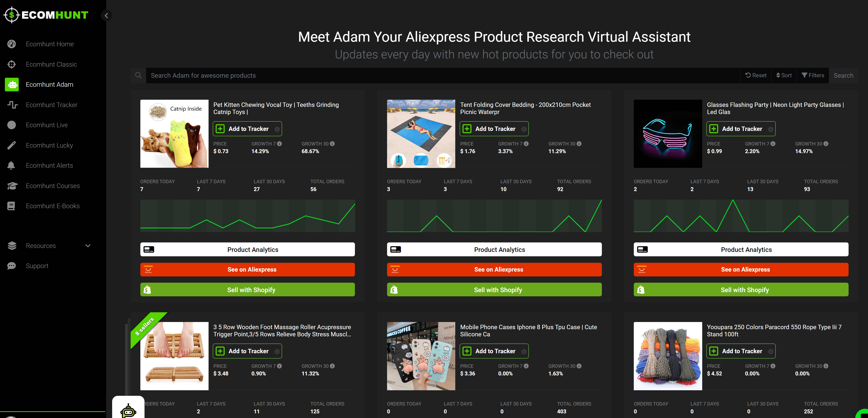
Task: Collapse the sidebar with the arrow button
Action: (x=107, y=15)
